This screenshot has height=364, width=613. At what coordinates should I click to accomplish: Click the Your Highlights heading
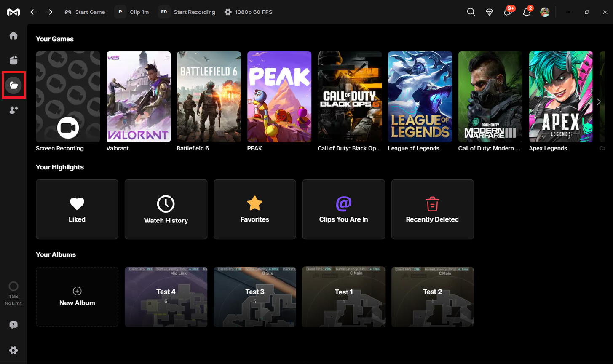point(60,167)
